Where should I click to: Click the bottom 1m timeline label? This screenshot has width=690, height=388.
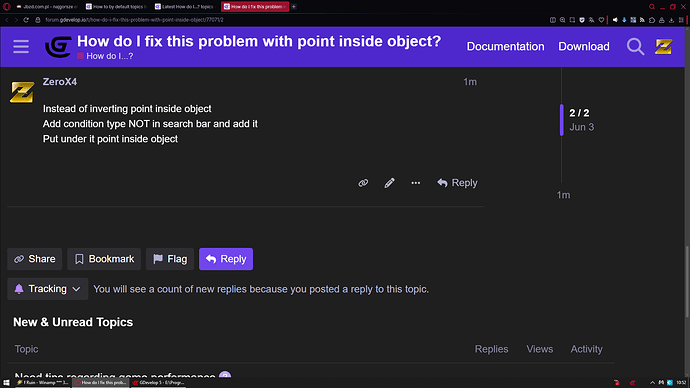coord(563,195)
